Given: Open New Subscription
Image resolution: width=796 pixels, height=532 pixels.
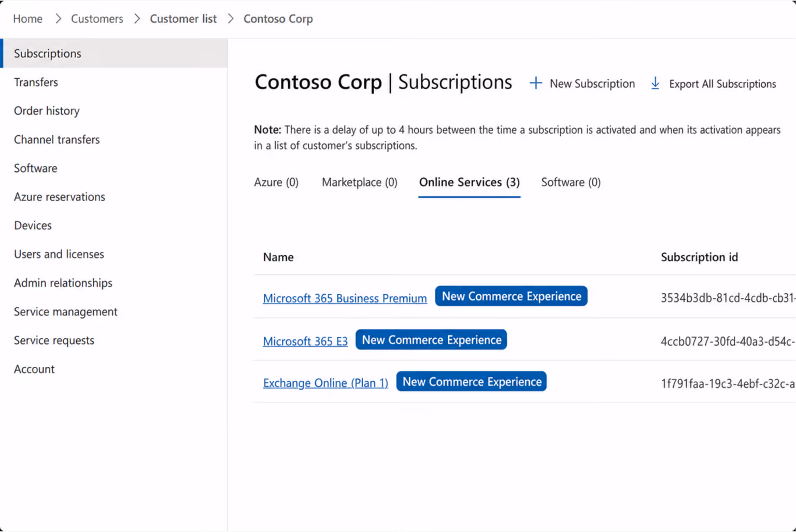Looking at the screenshot, I should [x=582, y=83].
